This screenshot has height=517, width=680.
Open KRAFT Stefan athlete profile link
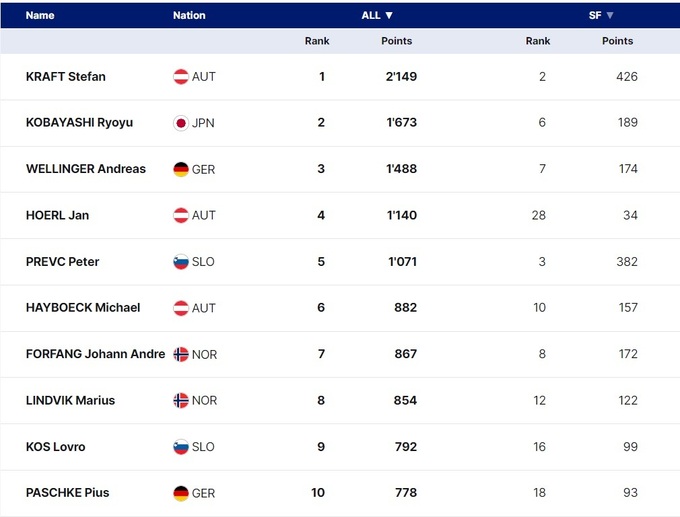66,77
